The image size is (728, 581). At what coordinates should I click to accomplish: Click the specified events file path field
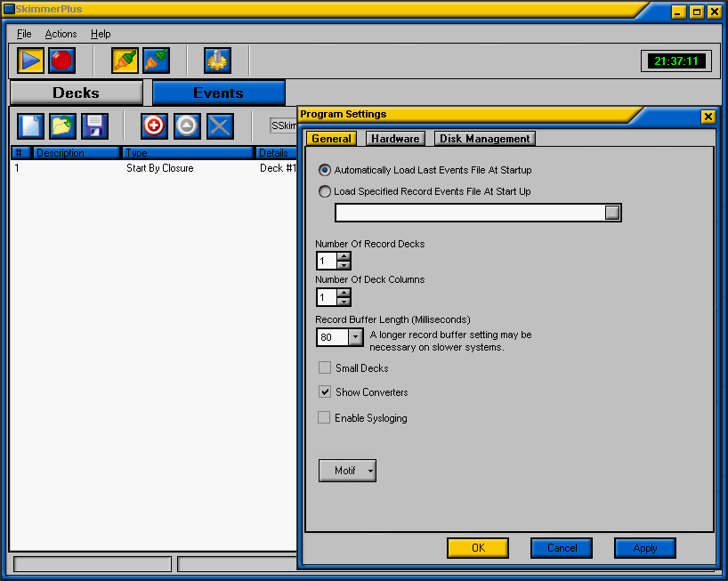[470, 213]
